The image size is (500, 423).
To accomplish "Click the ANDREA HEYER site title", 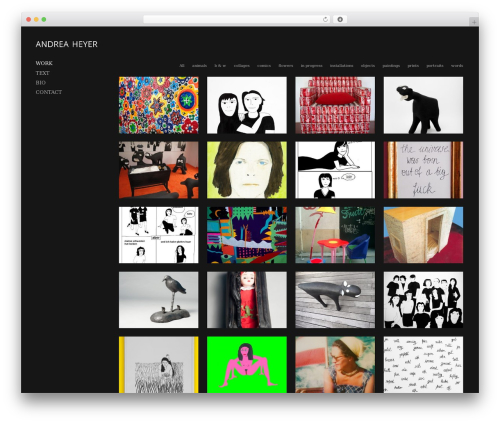I will coord(67,44).
